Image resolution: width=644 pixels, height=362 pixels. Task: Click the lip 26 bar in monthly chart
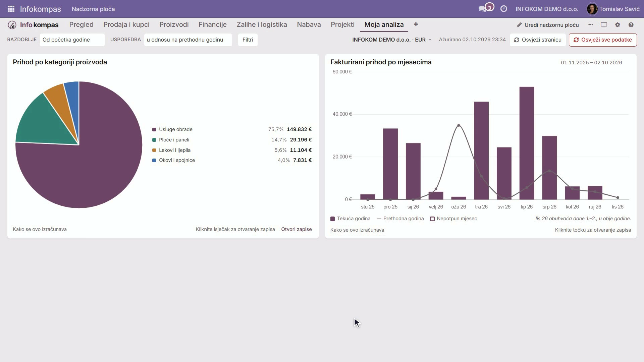point(527,143)
